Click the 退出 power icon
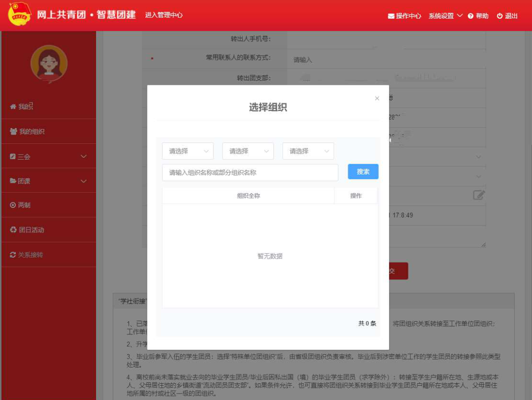The height and width of the screenshot is (400, 532). pos(499,16)
